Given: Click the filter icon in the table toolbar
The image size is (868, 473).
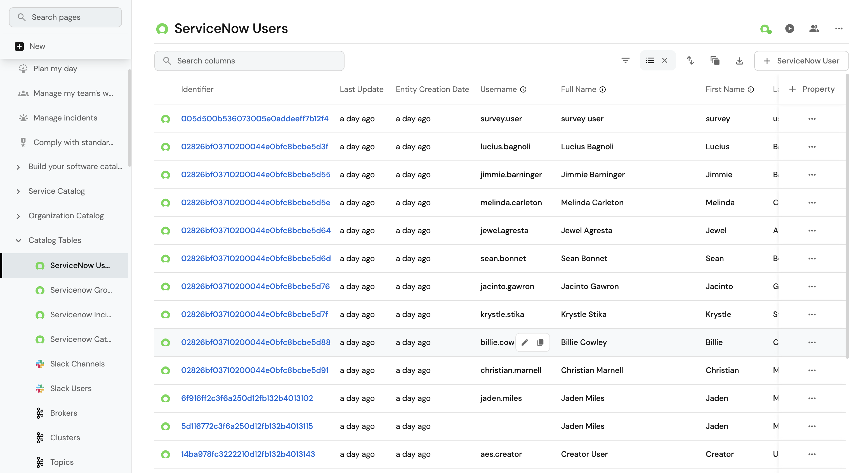Looking at the screenshot, I should 625,61.
